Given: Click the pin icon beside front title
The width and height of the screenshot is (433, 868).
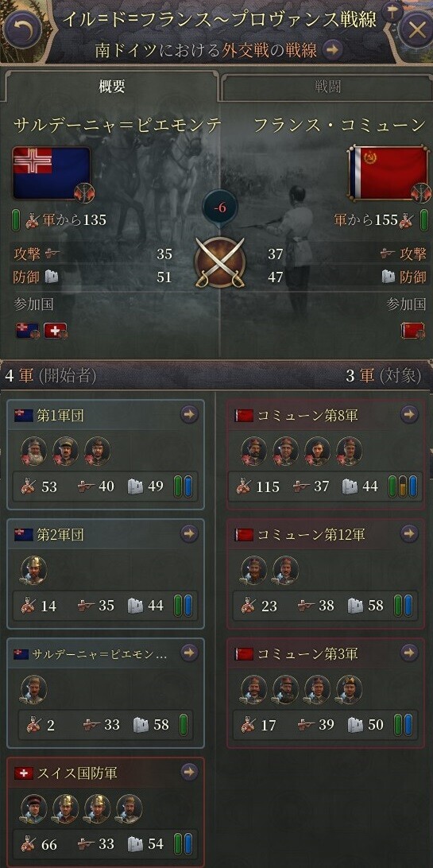Looking at the screenshot, I should (392, 11).
